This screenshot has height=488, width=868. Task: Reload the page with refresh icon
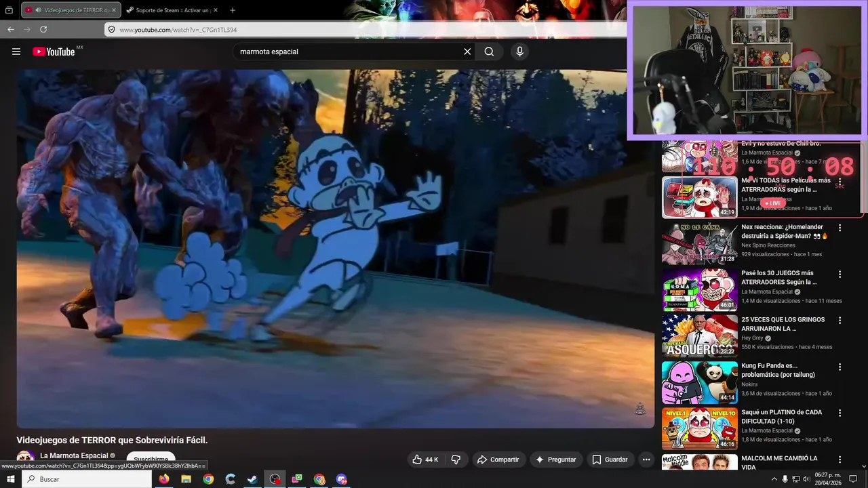click(43, 29)
